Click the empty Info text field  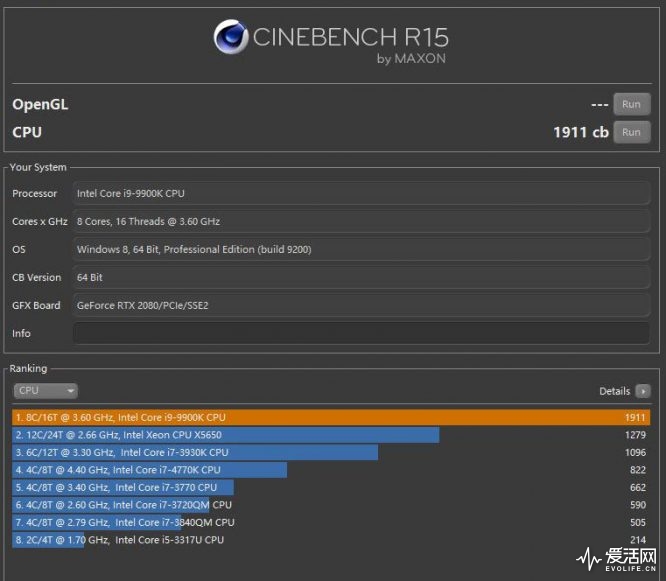361,333
